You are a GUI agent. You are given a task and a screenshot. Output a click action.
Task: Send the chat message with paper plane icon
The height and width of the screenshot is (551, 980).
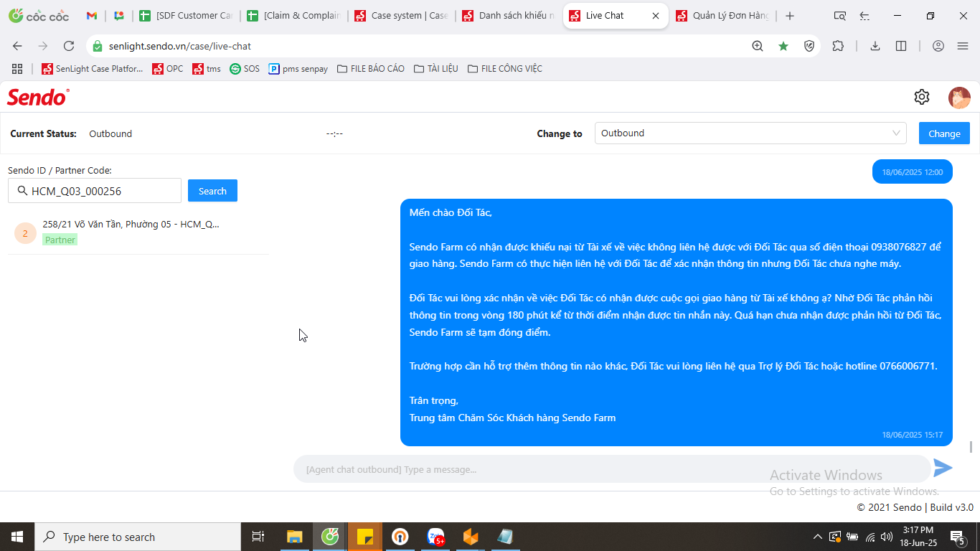943,468
